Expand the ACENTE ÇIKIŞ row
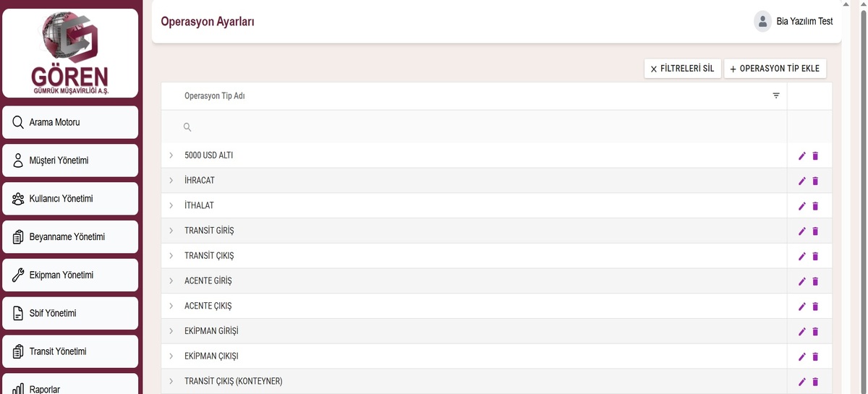This screenshot has width=868, height=394. pos(171,306)
